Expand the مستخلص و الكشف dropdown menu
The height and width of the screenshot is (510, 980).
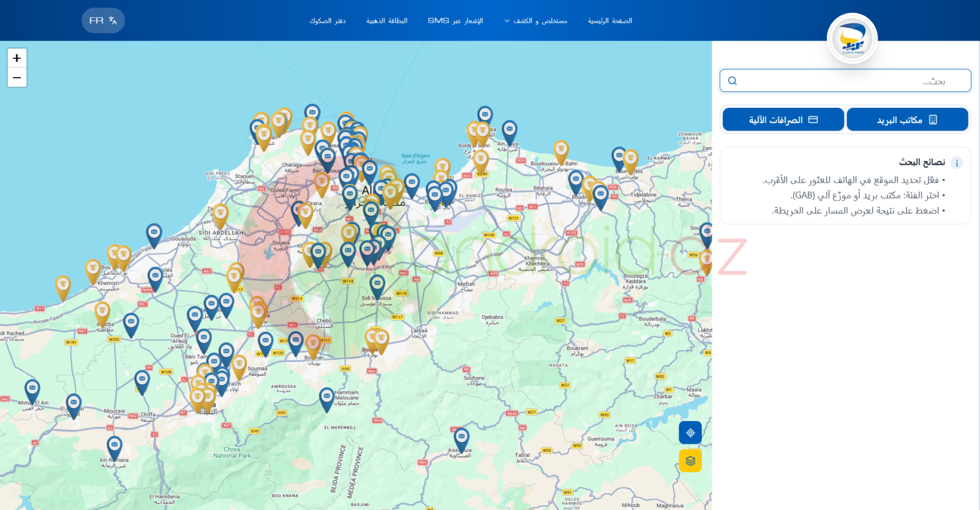pyautogui.click(x=536, y=21)
